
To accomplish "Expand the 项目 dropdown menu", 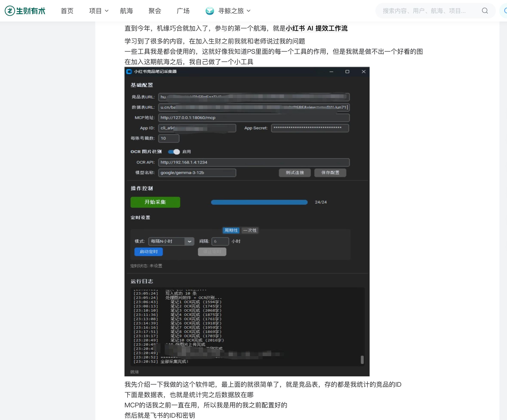I will 99,11.
